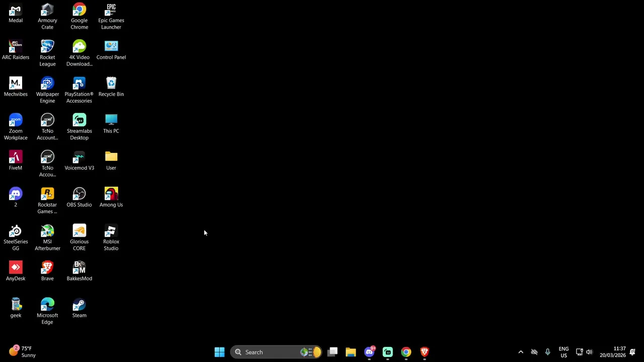Click the microphone tray icon
The image size is (644, 362).
(547, 352)
